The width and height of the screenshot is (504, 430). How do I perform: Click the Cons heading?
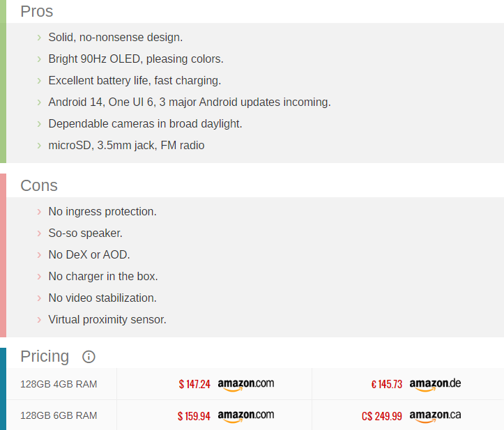pos(39,186)
